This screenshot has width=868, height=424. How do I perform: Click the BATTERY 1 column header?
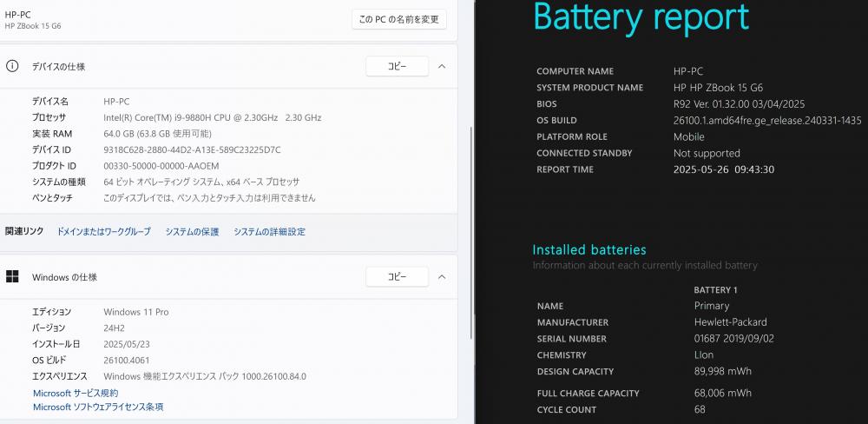pyautogui.click(x=715, y=290)
